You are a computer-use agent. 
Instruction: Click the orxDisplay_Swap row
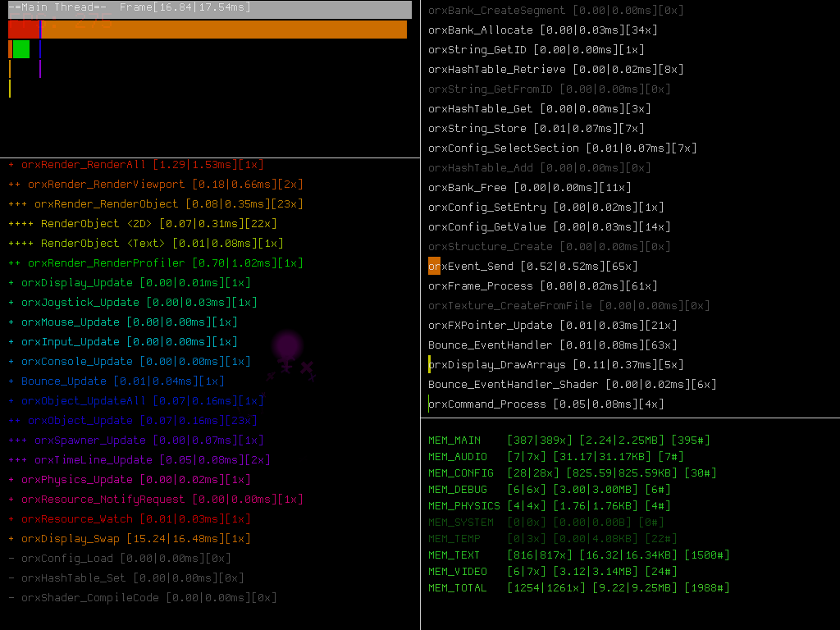click(x=130, y=539)
